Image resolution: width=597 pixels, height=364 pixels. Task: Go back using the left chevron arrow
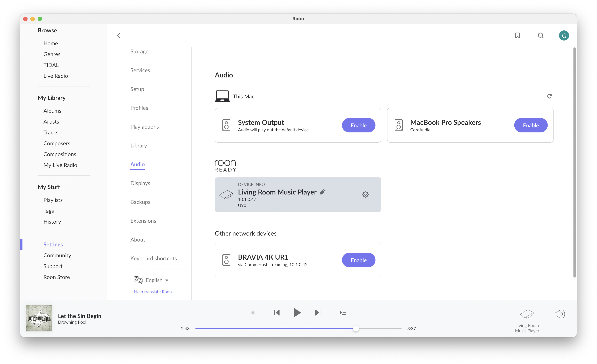click(x=119, y=36)
